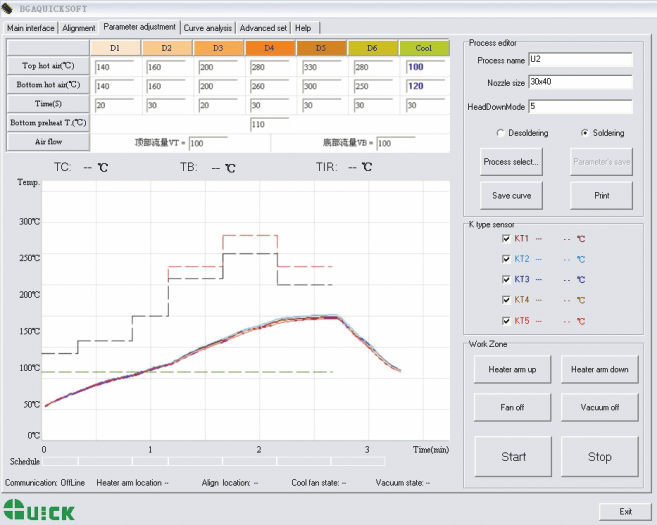The image size is (657, 525).
Task: Toggle the KT3 sensor checkbox
Action: coord(505,279)
